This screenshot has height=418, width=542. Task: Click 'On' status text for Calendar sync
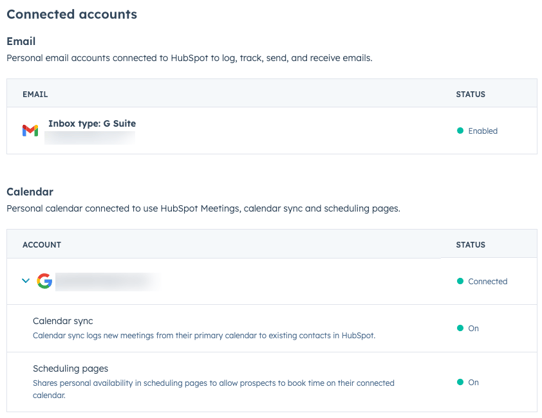point(474,328)
